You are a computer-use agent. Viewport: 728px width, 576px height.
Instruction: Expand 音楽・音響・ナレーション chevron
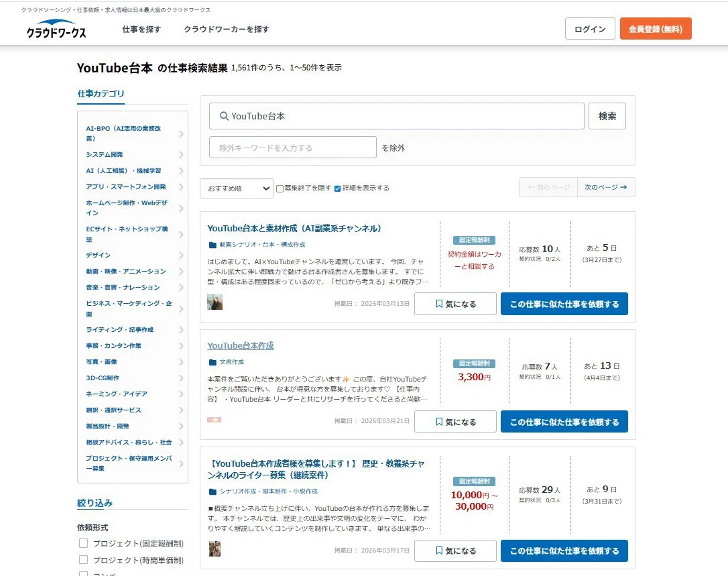tap(181, 288)
